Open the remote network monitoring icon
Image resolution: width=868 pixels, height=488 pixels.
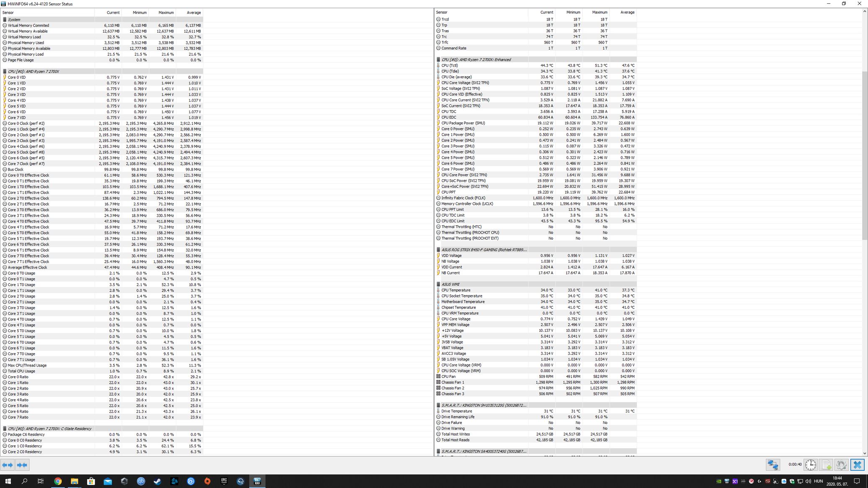pos(773,465)
